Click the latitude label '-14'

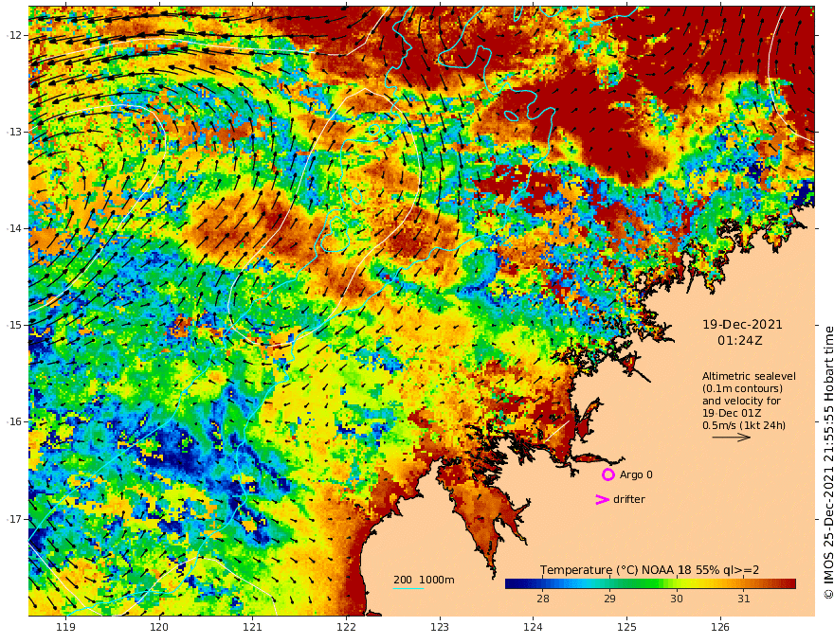click(14, 228)
